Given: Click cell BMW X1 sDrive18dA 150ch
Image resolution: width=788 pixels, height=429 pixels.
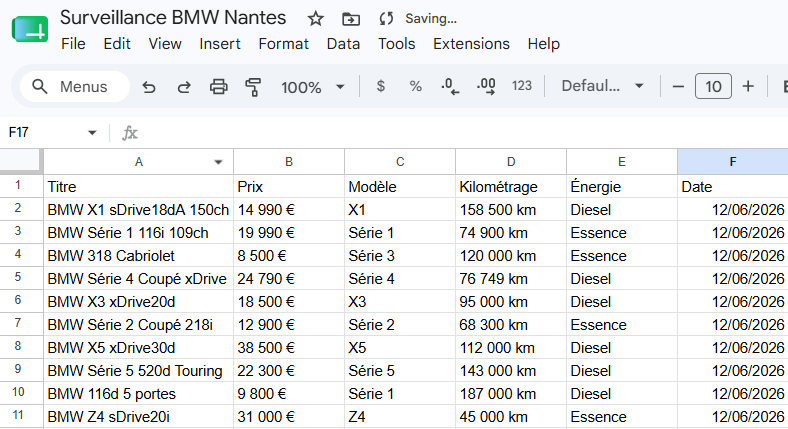Looking at the screenshot, I should coord(139,209).
